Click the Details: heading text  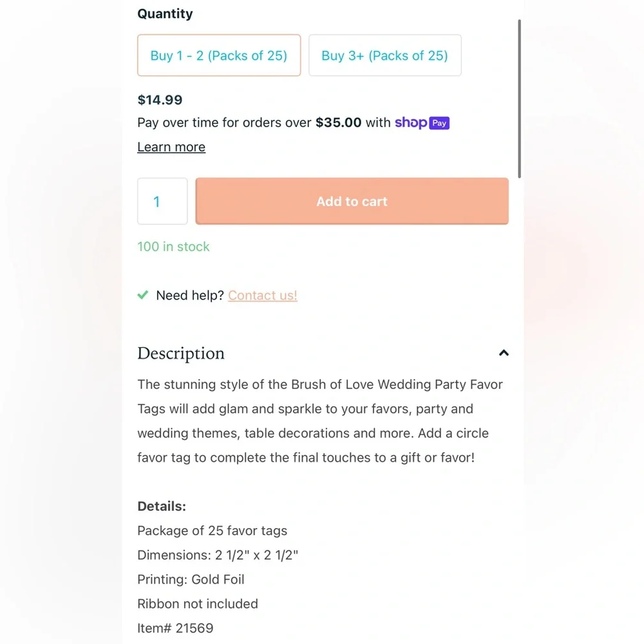(x=162, y=506)
